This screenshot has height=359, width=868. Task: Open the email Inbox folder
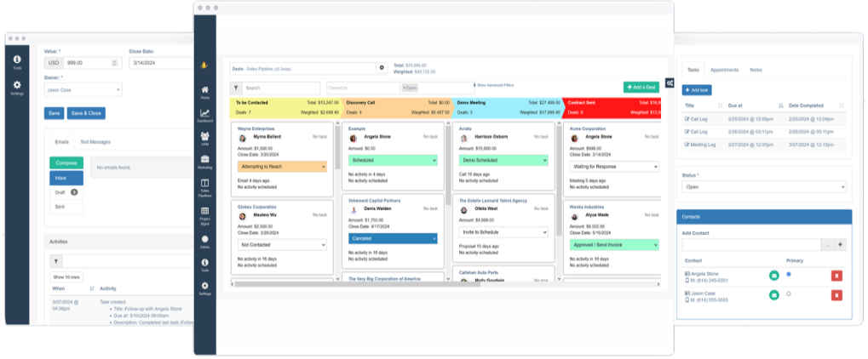tap(66, 178)
